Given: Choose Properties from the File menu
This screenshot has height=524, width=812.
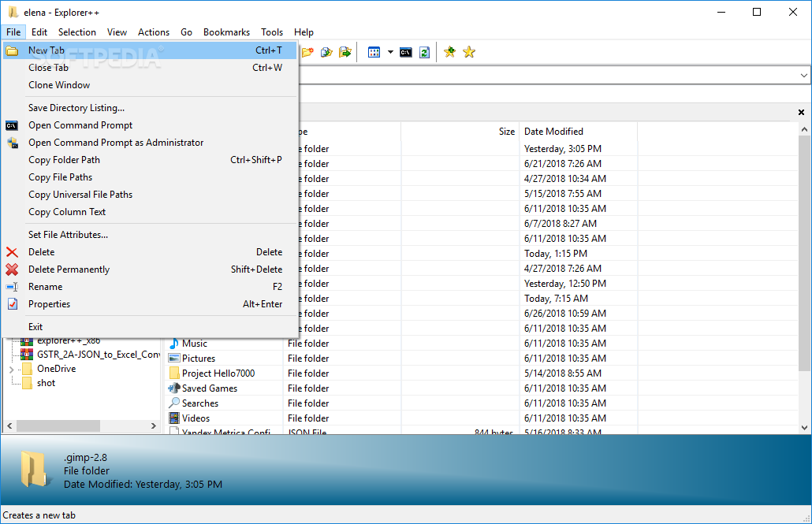Looking at the screenshot, I should (150, 304).
